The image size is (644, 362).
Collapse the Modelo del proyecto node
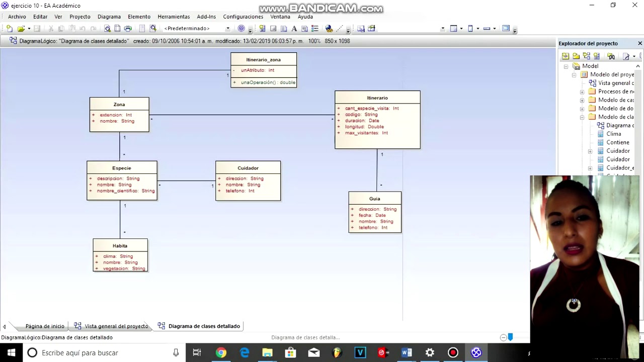click(574, 75)
